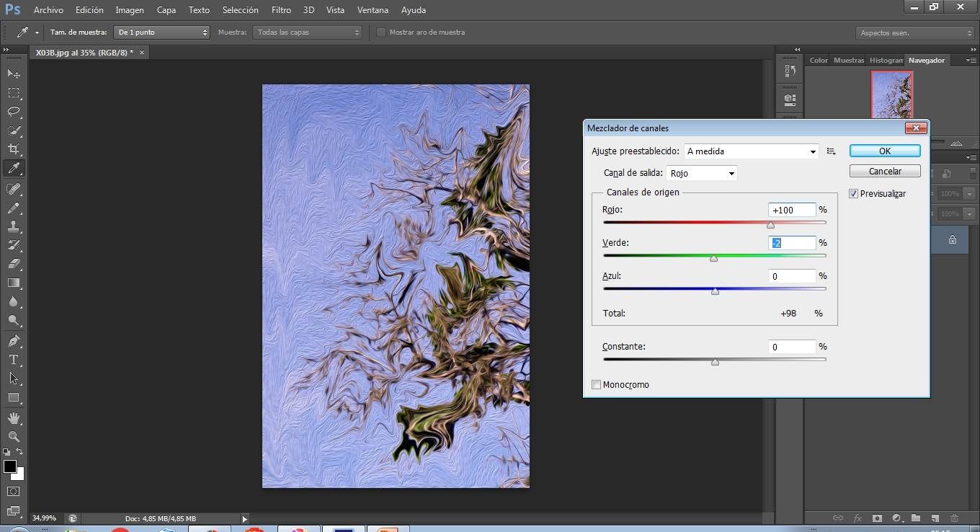This screenshot has width=980, height=532.
Task: Select the Hand tool
Action: click(13, 418)
